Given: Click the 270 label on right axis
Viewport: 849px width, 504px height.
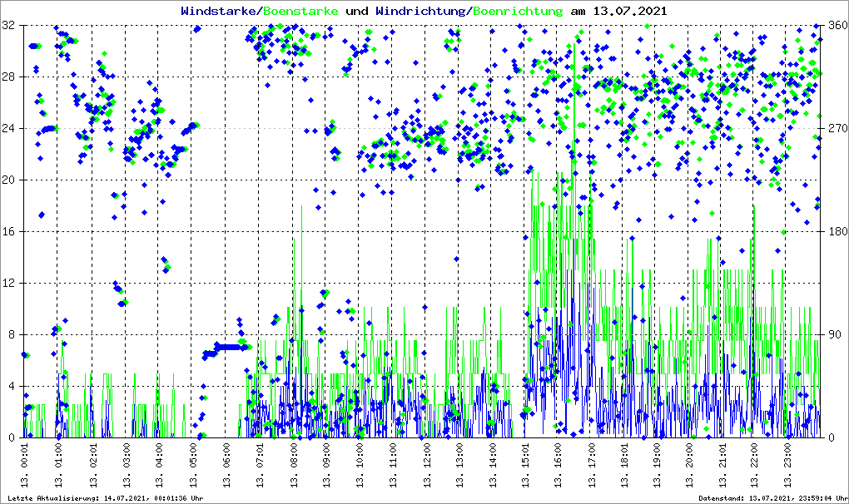Looking at the screenshot, I should (835, 129).
